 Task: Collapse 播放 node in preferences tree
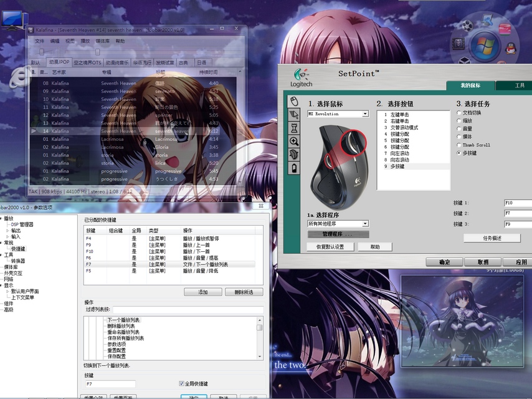1,218
